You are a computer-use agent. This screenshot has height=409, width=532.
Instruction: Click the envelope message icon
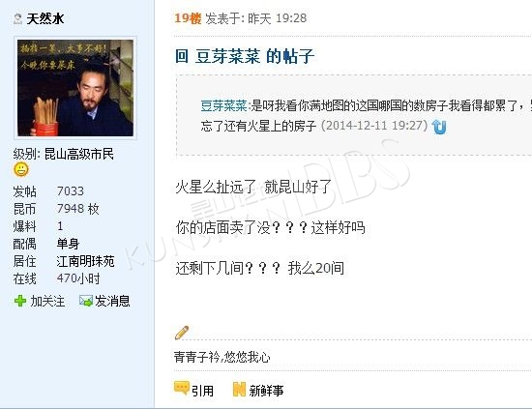tap(85, 301)
